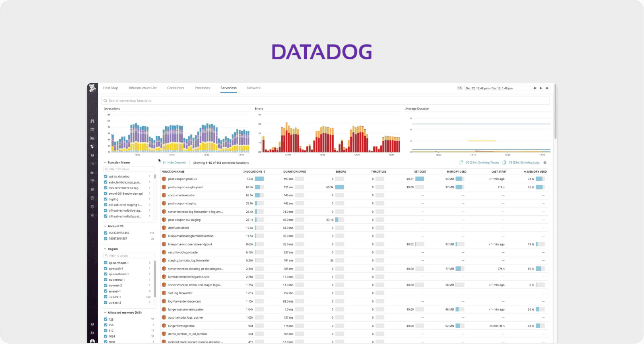Open the post-coupon-us-gke-prod function row
This screenshot has height=344, width=644.
[354, 187]
